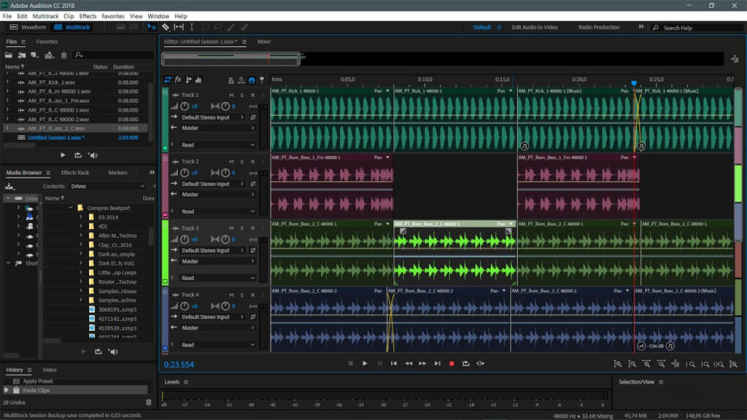Mute Track 1

(230, 94)
